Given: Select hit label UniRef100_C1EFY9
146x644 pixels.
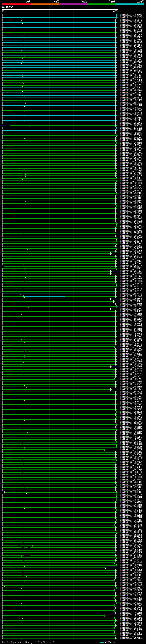Looking at the screenshot, I should pos(131,326).
